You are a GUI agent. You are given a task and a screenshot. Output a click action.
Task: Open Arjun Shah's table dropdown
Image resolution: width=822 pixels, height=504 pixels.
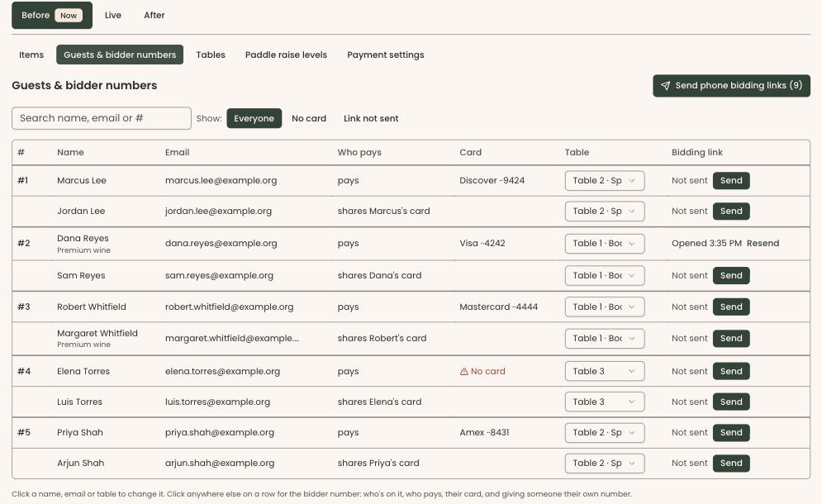(605, 463)
